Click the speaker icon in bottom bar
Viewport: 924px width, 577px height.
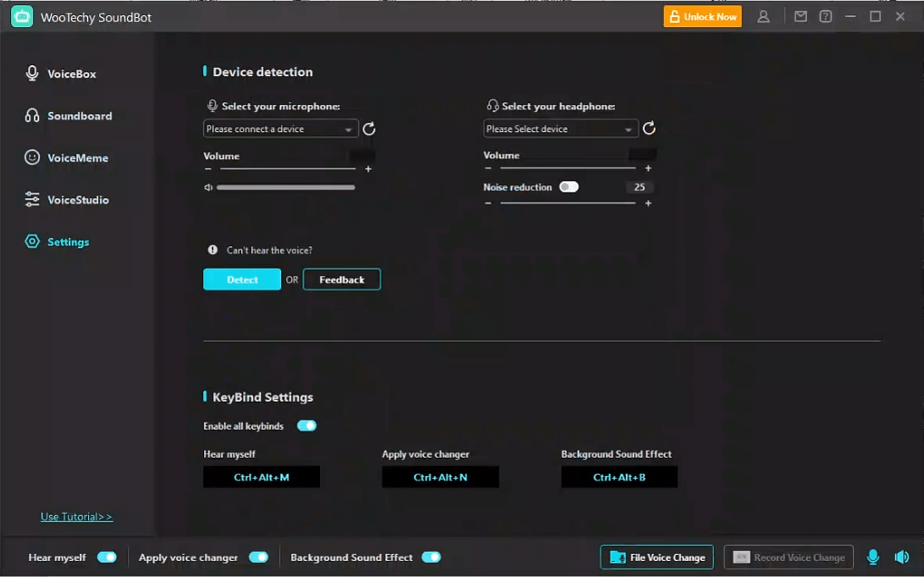902,557
